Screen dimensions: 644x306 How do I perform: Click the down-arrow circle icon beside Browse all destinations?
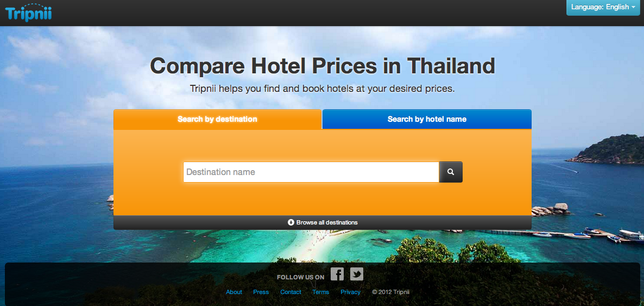[x=291, y=222]
